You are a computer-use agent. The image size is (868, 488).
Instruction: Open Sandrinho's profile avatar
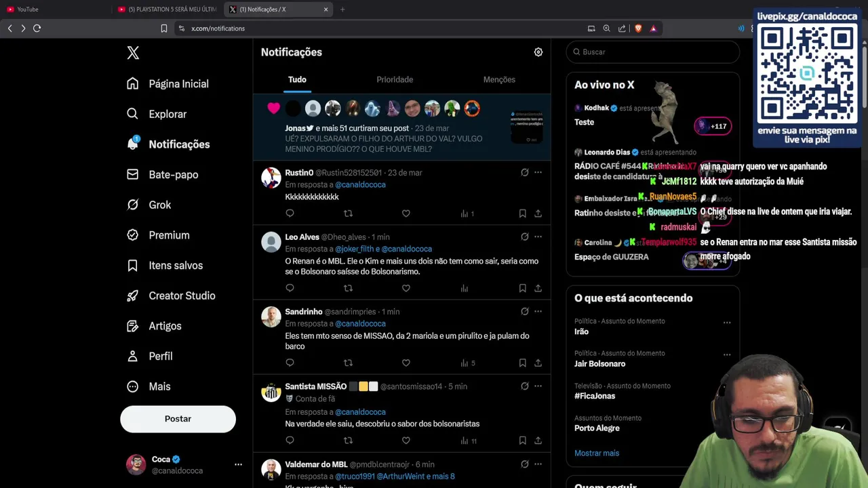[x=271, y=317]
